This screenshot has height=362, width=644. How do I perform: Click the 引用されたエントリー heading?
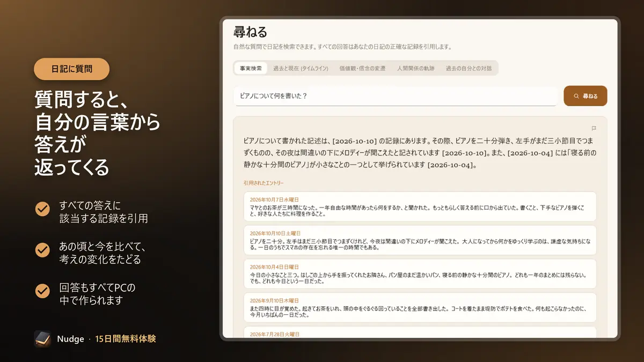(264, 183)
